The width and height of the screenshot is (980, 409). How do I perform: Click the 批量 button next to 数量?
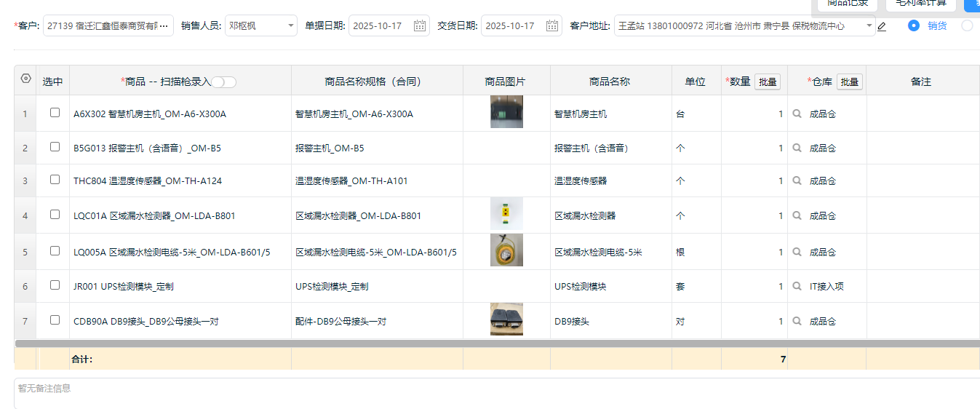[768, 82]
